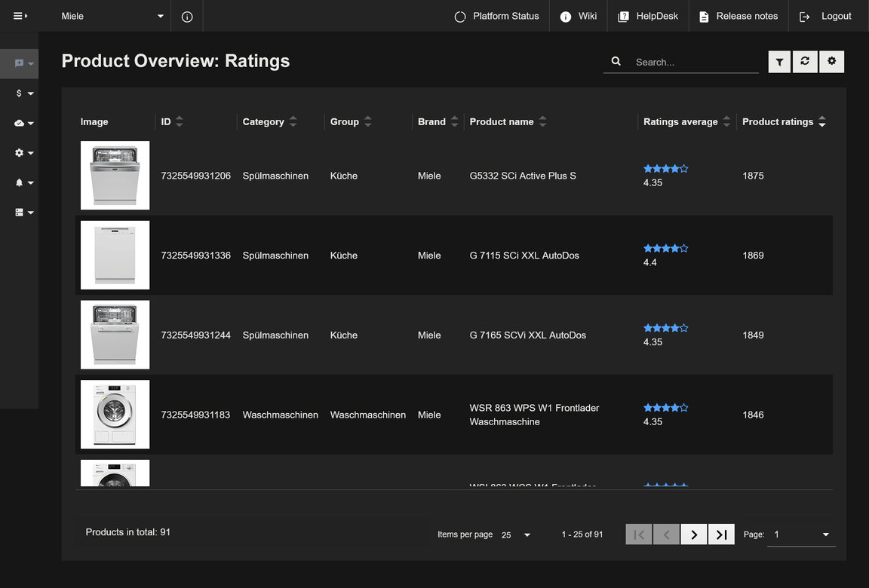This screenshot has height=588, width=869.
Task: Click product name G 7165 SCVi XXL AutoDos
Action: [527, 335]
